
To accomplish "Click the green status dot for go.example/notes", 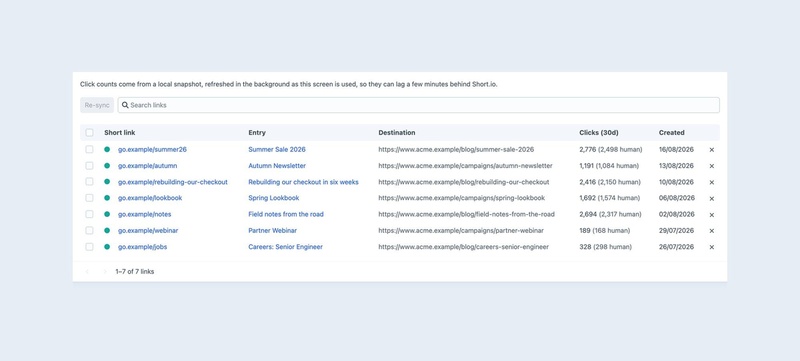I will [x=107, y=214].
